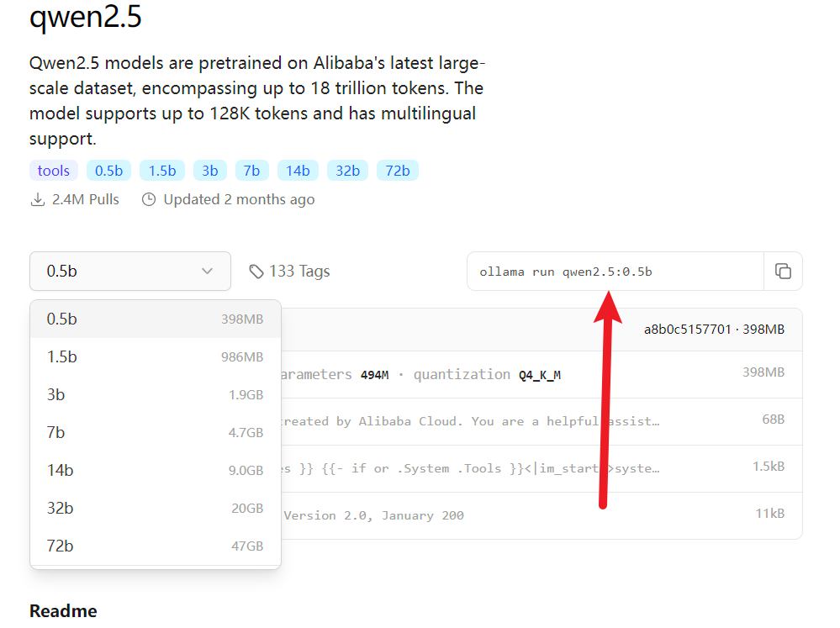Image resolution: width=840 pixels, height=628 pixels.
Task: Pick the 32b 20GB model option
Action: pyautogui.click(x=156, y=508)
